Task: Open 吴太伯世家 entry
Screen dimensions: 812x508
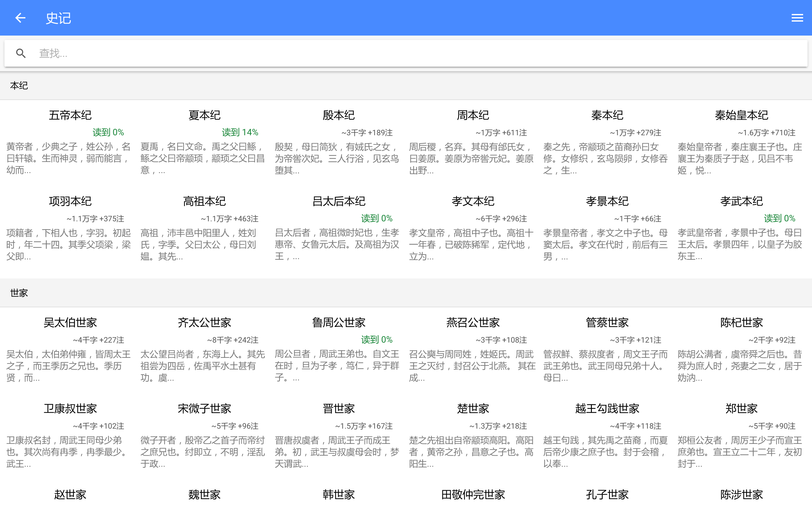Action: [x=70, y=323]
